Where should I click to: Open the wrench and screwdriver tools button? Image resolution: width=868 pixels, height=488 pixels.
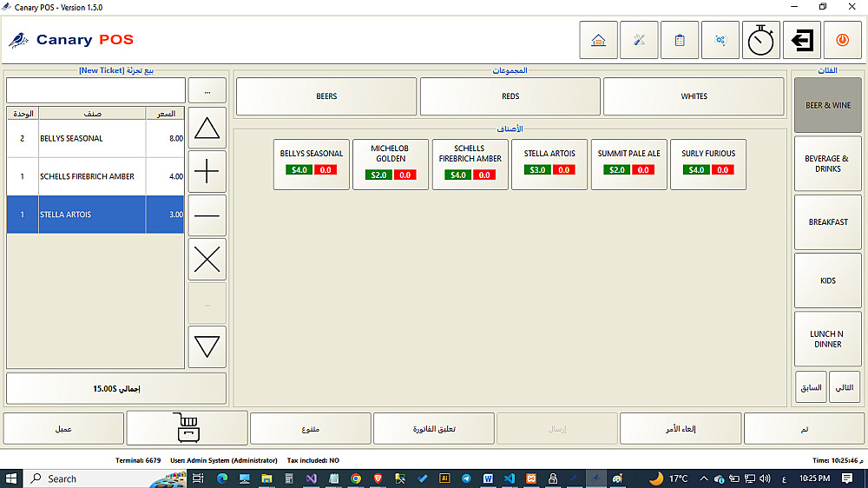pyautogui.click(x=639, y=40)
